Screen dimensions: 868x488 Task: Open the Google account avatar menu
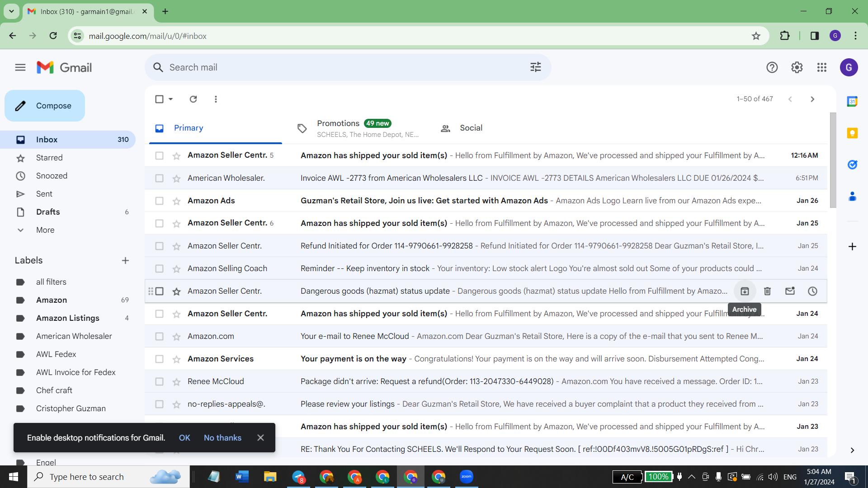tap(849, 67)
